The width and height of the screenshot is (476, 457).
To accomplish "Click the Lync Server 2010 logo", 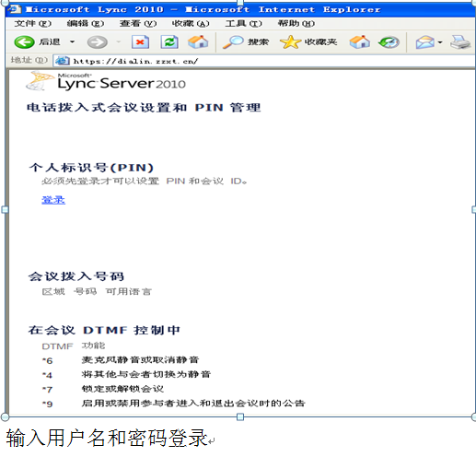I will click(106, 81).
